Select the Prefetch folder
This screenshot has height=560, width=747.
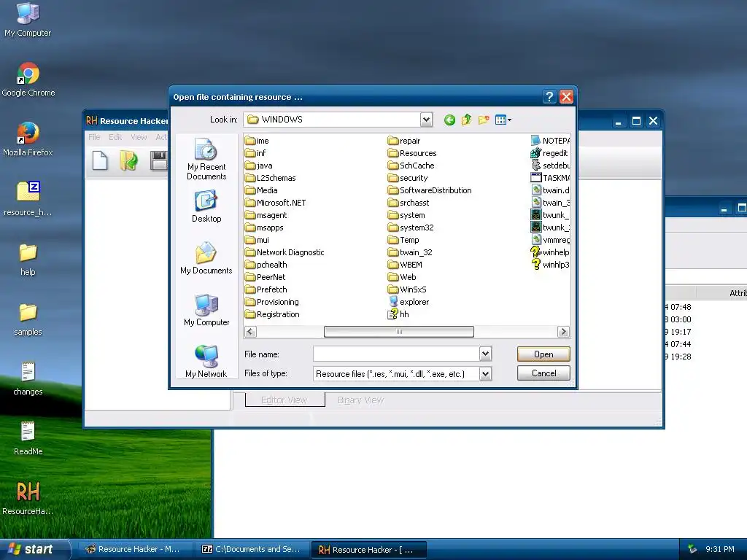(x=266, y=289)
